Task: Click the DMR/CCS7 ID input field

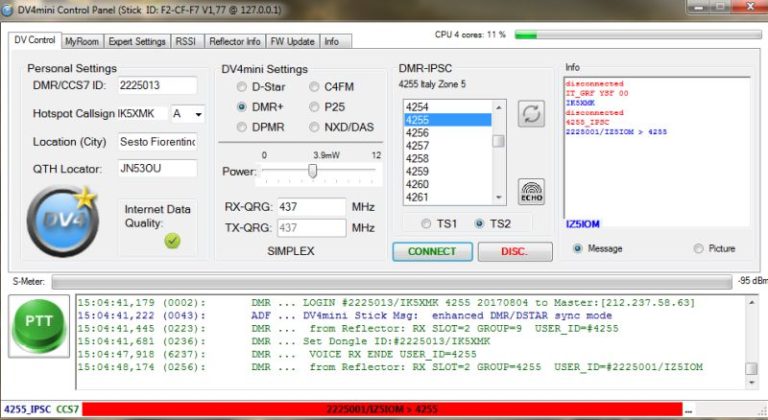Action: (x=157, y=85)
